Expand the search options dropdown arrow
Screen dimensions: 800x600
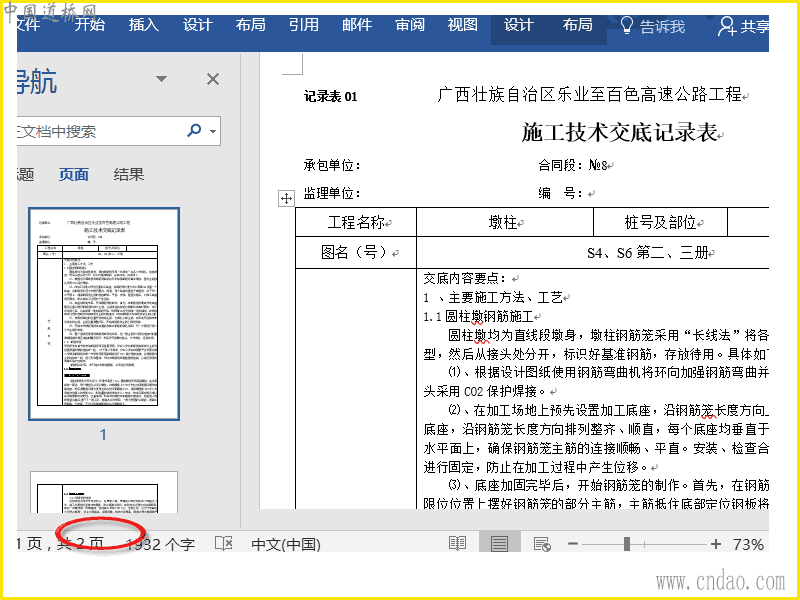[213, 132]
